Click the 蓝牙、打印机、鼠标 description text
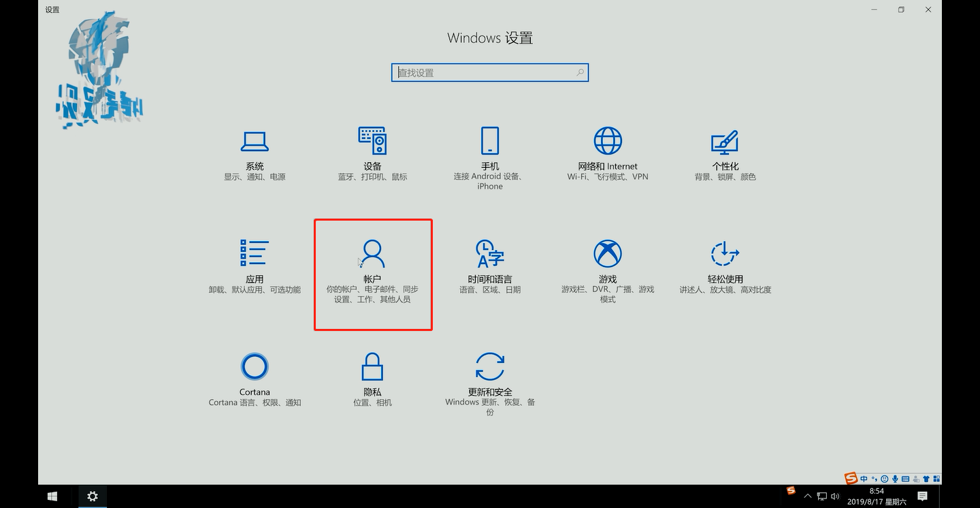The height and width of the screenshot is (508, 980). [372, 177]
